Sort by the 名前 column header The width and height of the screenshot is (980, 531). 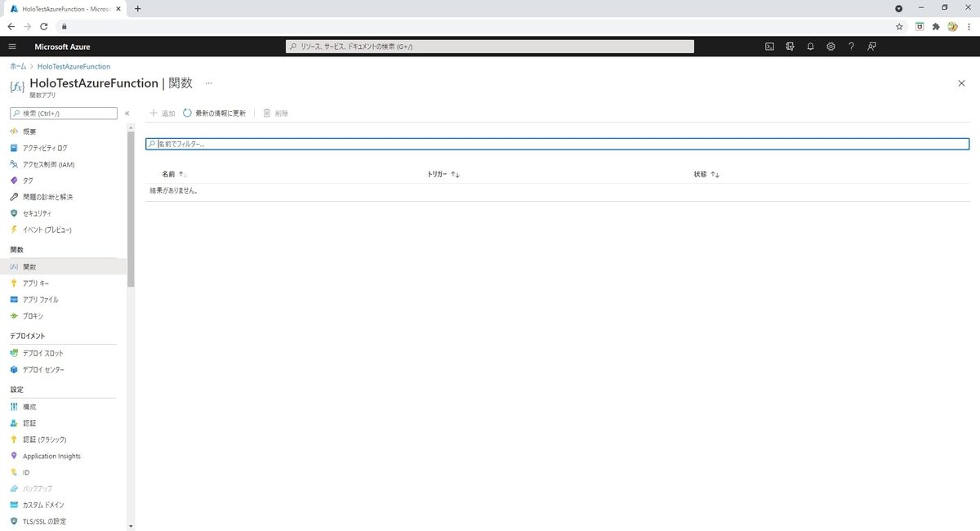tap(174, 174)
